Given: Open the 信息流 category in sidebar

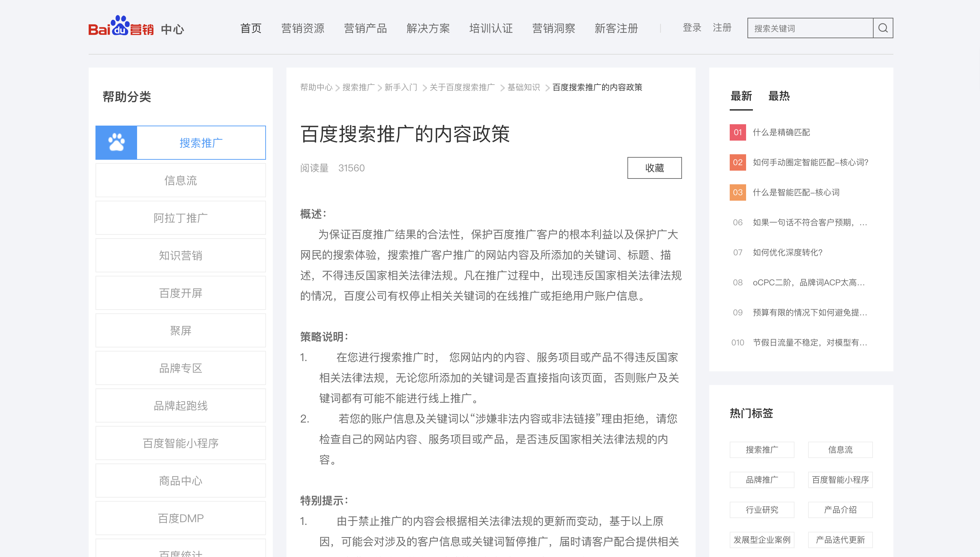Looking at the screenshot, I should (x=180, y=180).
